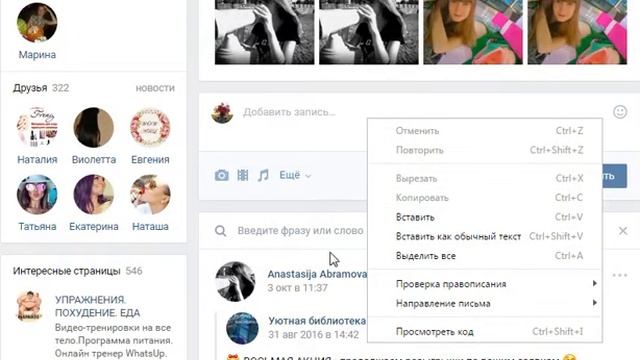Select Вырезать in context menu
This screenshot has height=360, width=640.
(485, 178)
